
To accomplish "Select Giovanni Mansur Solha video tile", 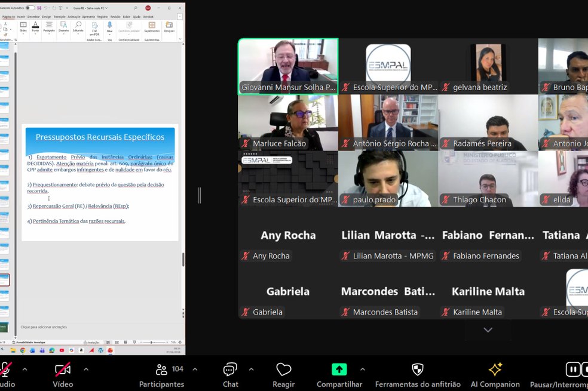I will (288, 66).
